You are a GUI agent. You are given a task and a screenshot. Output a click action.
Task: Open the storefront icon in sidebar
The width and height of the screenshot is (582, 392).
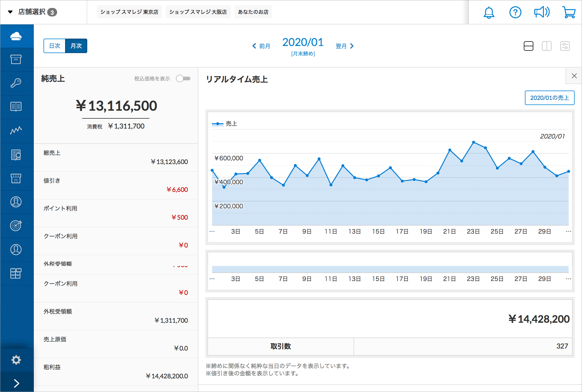pos(16,178)
